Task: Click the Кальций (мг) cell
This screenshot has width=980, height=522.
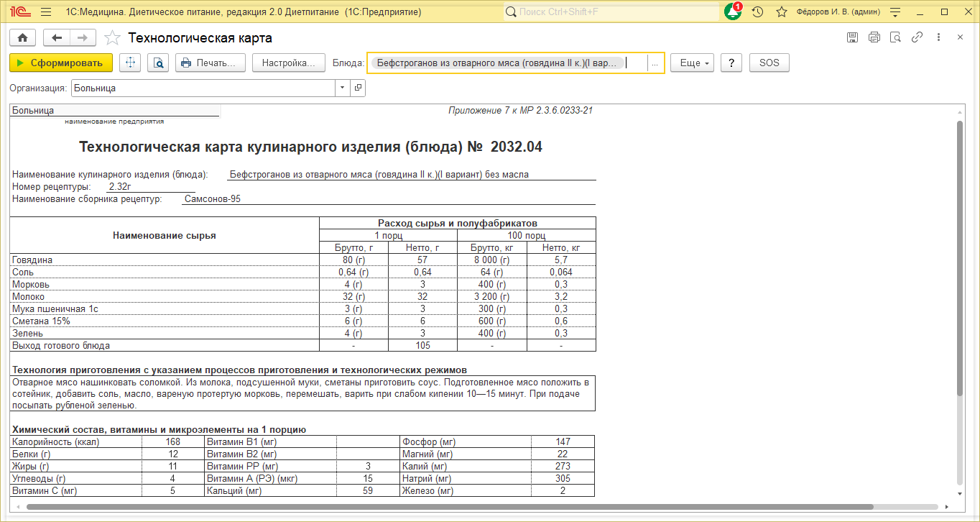Action: (270, 490)
